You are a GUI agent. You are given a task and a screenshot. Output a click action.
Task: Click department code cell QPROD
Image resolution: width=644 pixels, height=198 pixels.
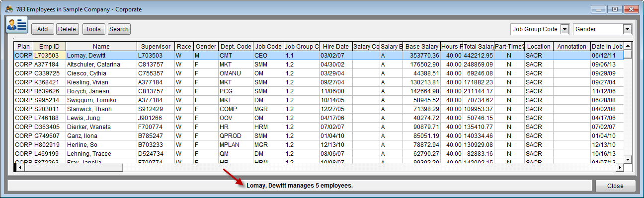[x=236, y=136]
